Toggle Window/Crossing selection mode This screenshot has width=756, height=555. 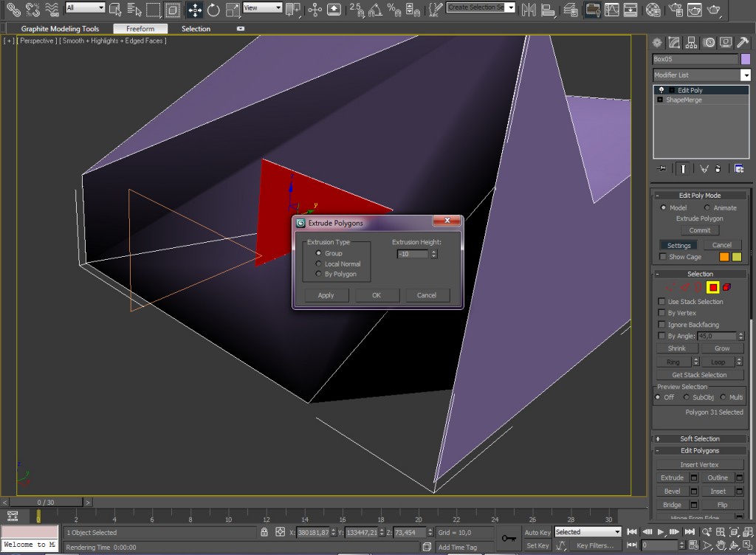(173, 9)
